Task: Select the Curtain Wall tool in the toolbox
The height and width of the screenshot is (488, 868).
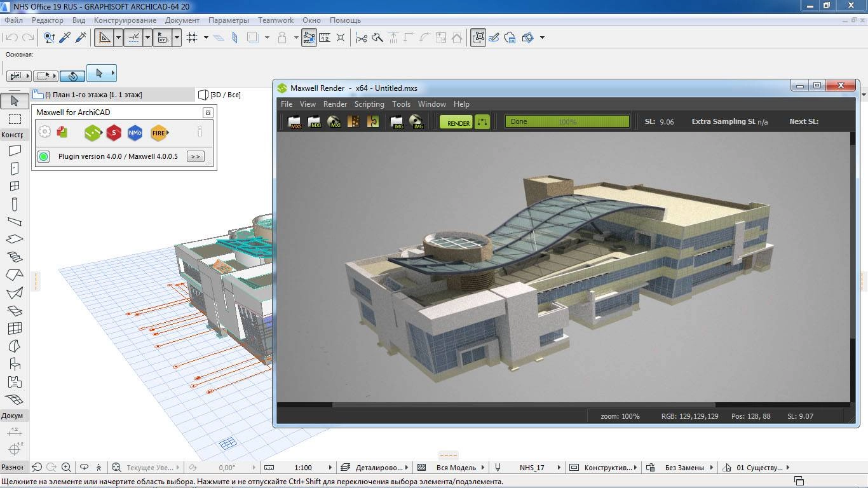Action: click(x=15, y=329)
